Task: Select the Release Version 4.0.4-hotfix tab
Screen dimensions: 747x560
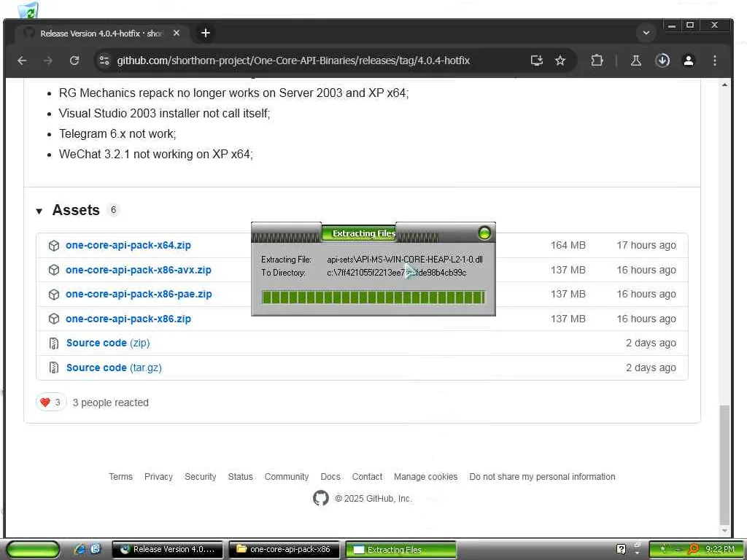Action: point(100,34)
